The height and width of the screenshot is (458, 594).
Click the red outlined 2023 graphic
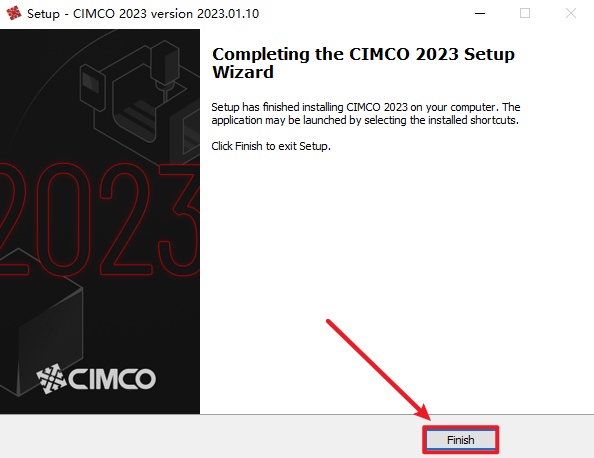click(x=100, y=220)
